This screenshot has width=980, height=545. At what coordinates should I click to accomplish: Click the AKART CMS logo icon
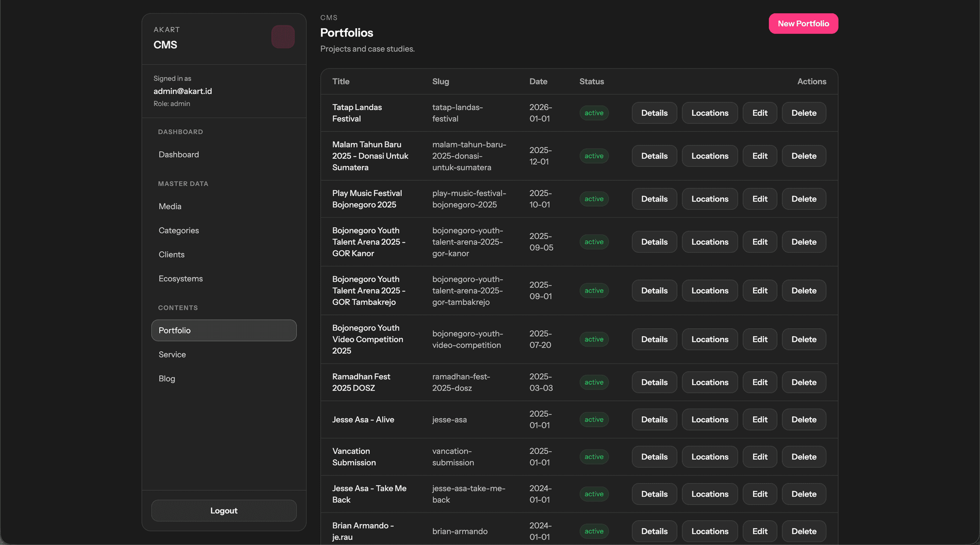tap(283, 37)
